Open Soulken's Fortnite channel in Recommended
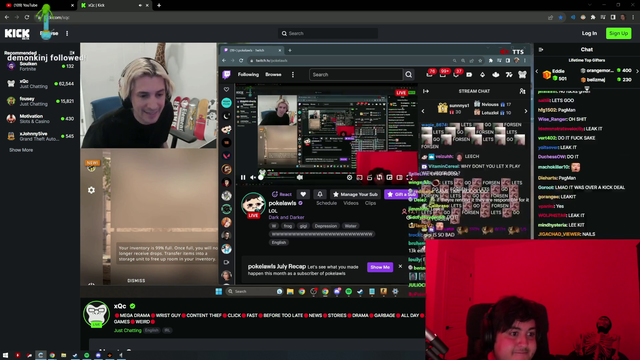Viewport: 640px width, 360px height. pos(40,66)
